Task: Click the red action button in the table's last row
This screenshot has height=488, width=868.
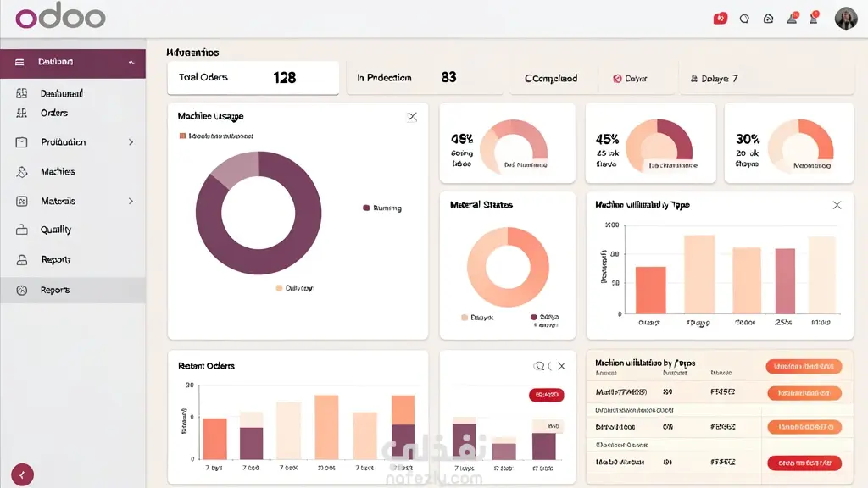Action: 804,463
